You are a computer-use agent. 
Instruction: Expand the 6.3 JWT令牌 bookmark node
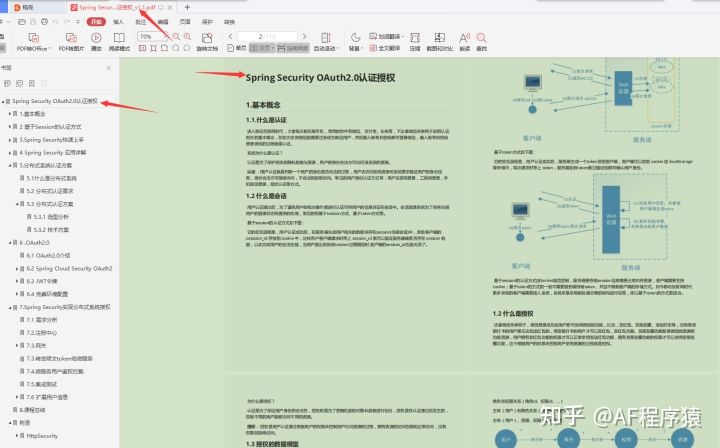click(17, 281)
